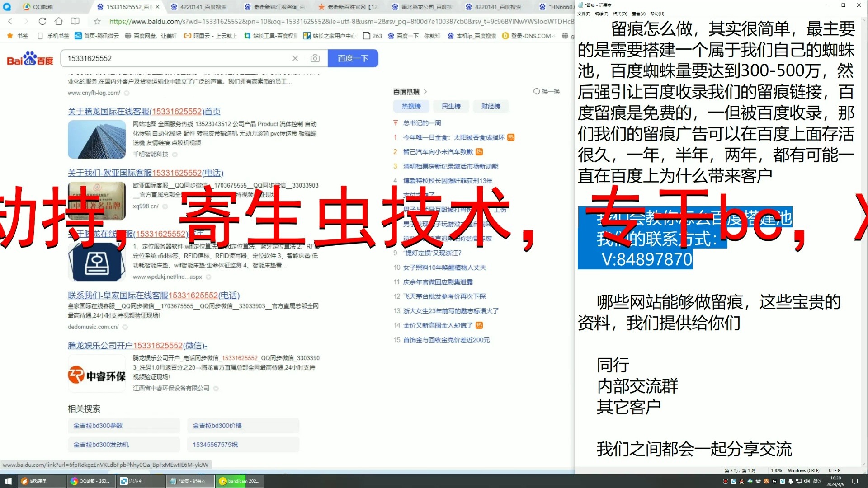Click the Notepad 100% zoom status

coord(776,470)
